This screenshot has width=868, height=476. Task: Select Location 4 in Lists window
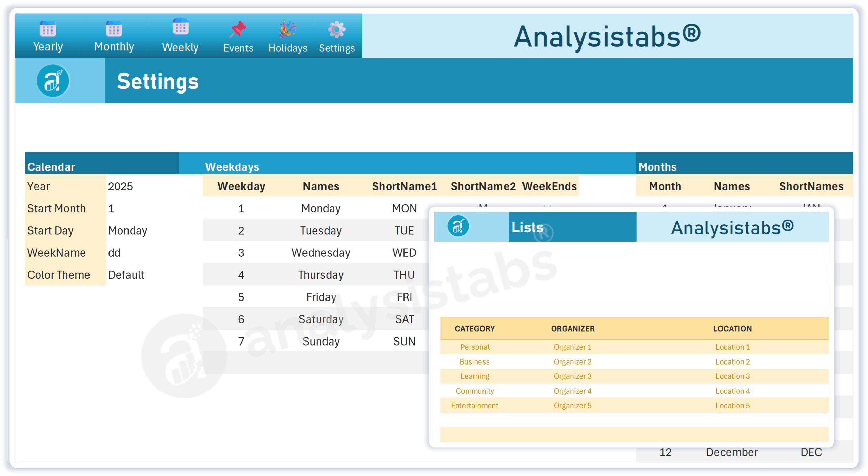732,391
